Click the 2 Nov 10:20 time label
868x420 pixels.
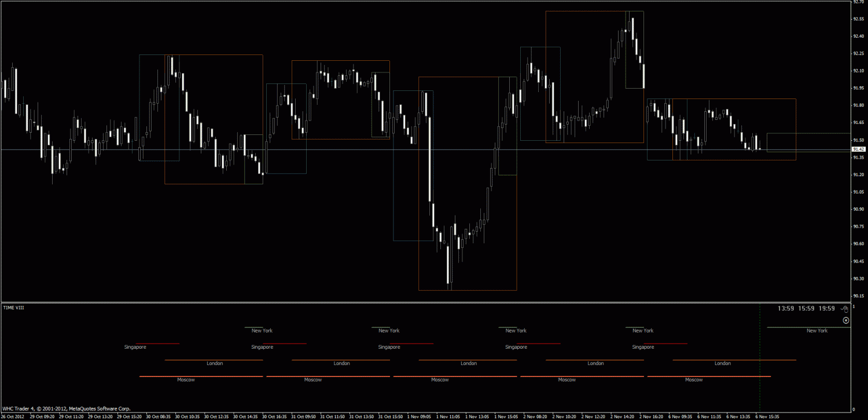564,417
